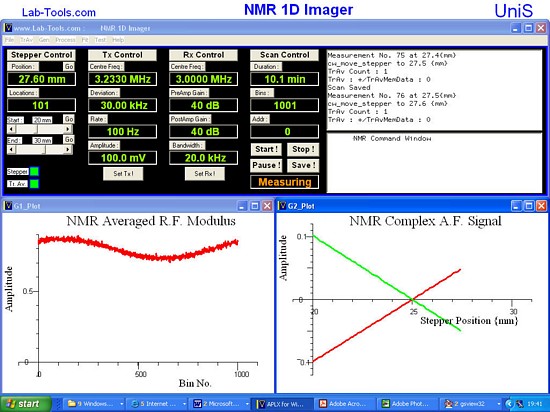
Task: Open the Process menu
Action: point(65,40)
